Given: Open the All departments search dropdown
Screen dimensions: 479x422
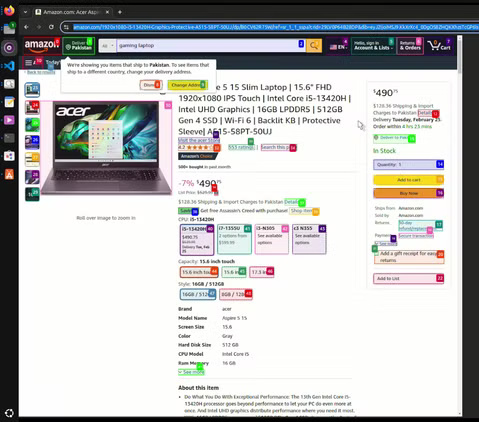Looking at the screenshot, I should (107, 46).
